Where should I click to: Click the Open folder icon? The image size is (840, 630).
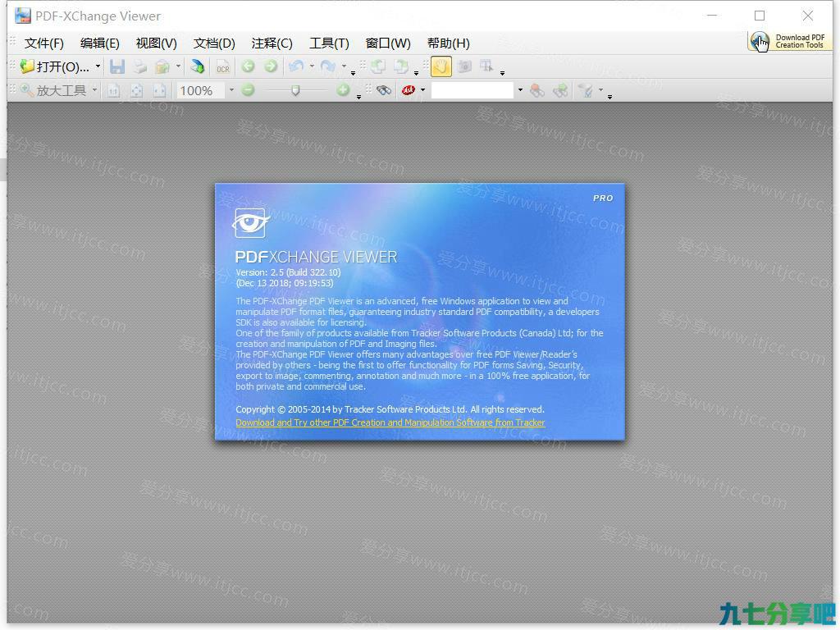click(27, 66)
